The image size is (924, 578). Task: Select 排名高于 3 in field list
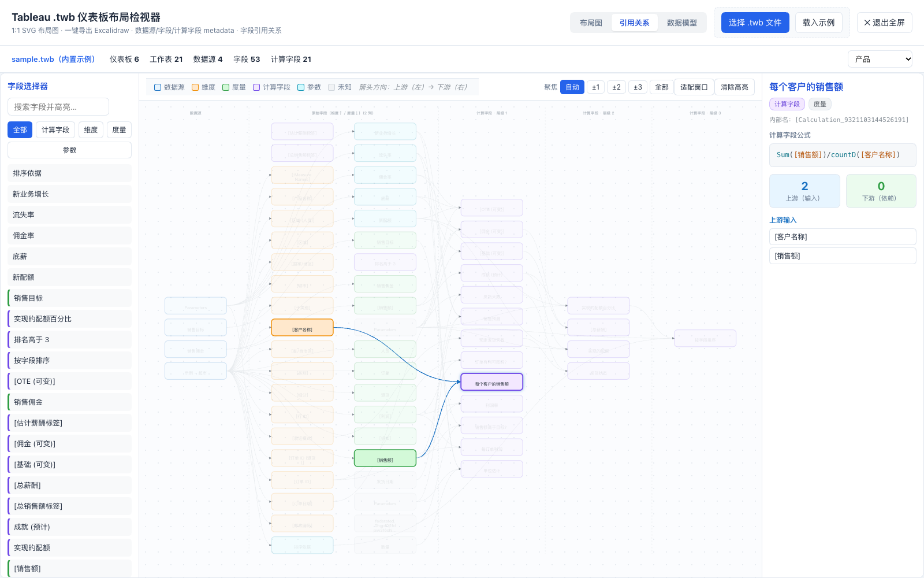pyautogui.click(x=69, y=340)
